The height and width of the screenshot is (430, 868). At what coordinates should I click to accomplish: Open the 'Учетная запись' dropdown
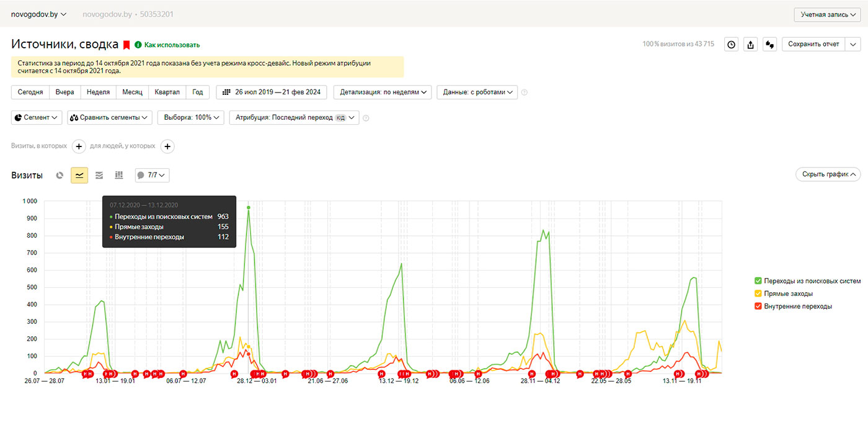click(x=828, y=14)
